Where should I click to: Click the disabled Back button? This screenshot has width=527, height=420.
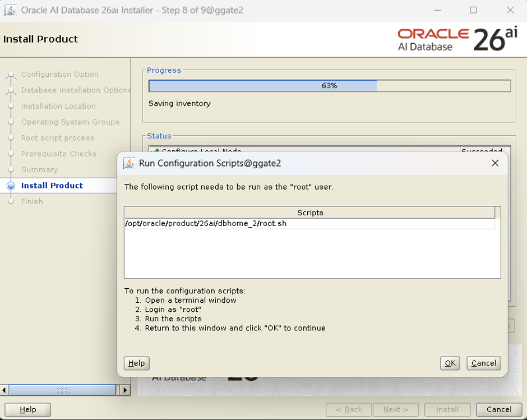[349, 409]
